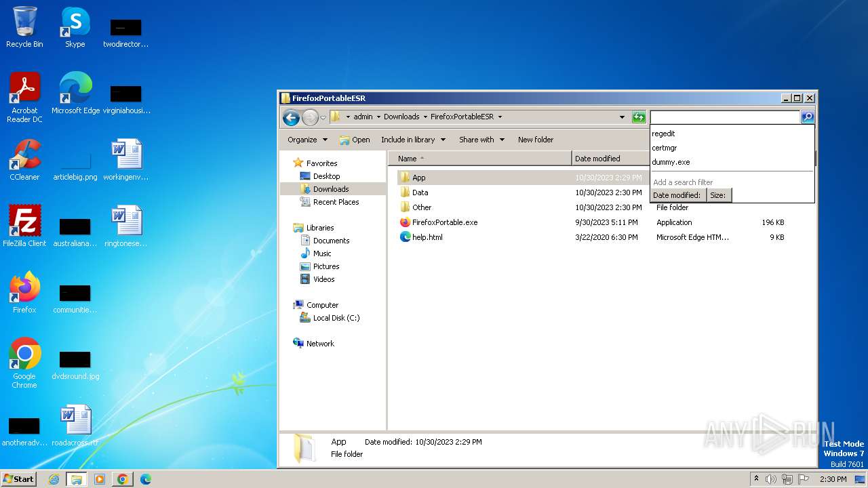Viewport: 868px width, 488px height.
Task: Add the Date modified search filter
Action: point(677,195)
